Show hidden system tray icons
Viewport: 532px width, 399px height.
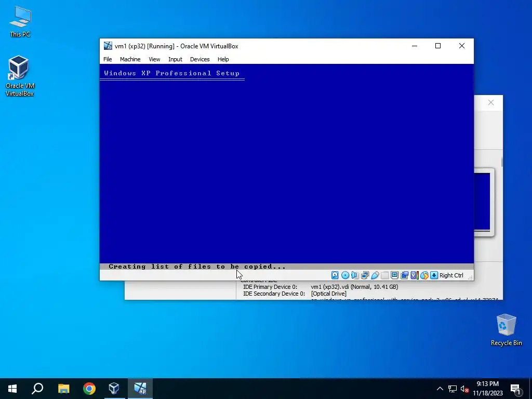point(440,389)
